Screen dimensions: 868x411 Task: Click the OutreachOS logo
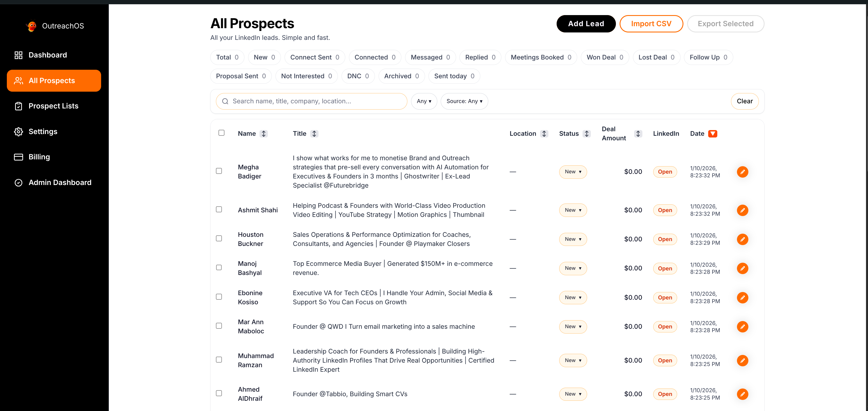click(31, 26)
